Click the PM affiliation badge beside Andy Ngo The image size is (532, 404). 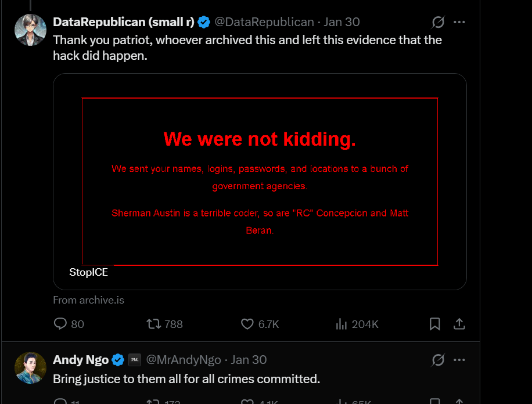135,360
